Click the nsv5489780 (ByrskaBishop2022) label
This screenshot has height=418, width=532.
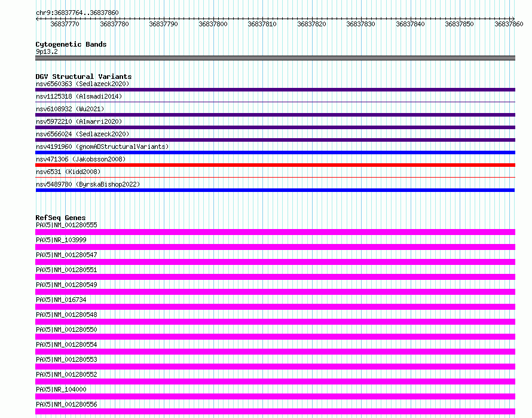[x=88, y=184]
